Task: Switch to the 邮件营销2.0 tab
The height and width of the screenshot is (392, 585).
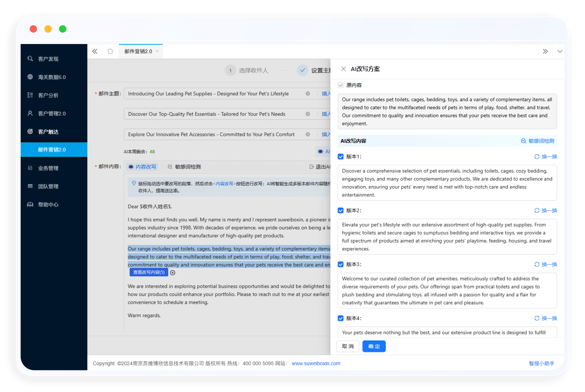Action: [138, 51]
